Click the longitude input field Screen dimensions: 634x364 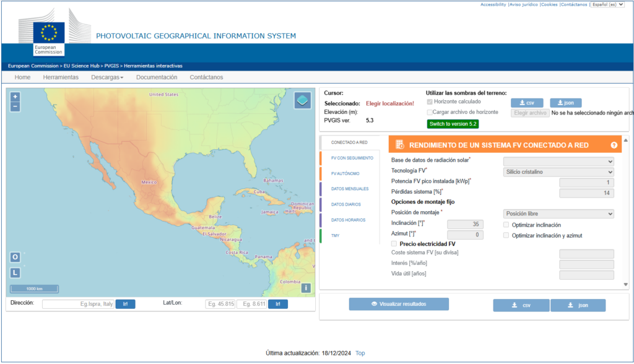coord(252,304)
